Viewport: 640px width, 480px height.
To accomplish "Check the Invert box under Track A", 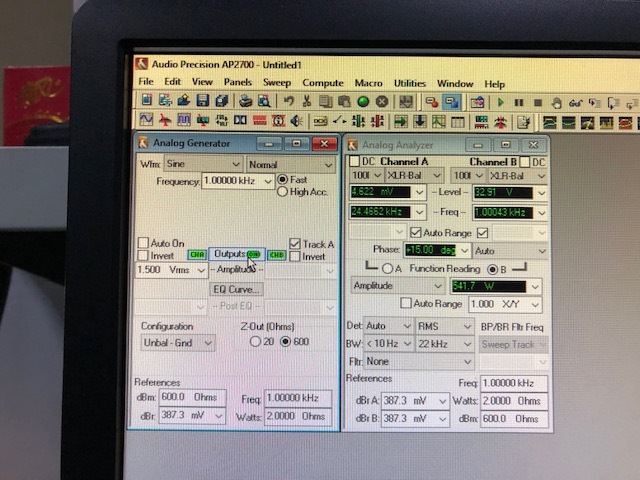I will point(295,256).
